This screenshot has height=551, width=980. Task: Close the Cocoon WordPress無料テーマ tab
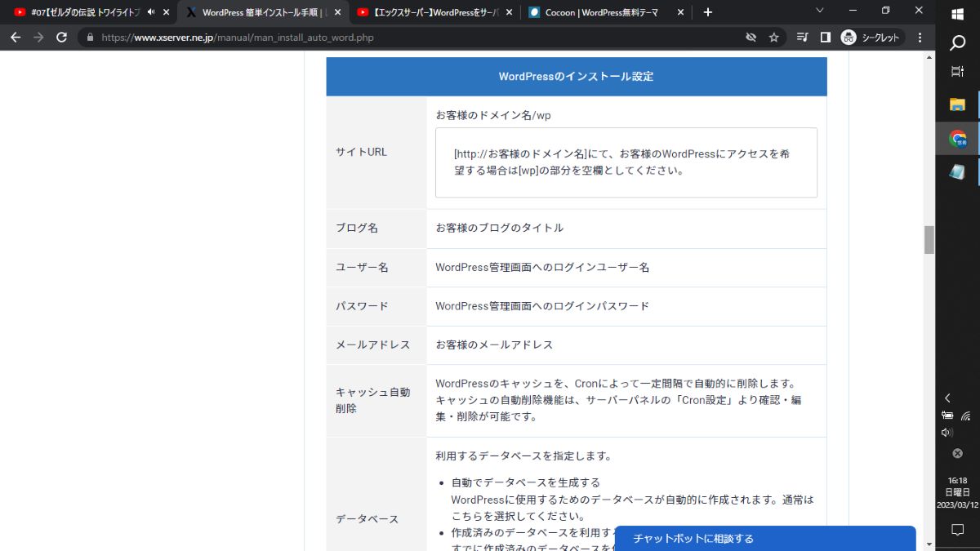pos(681,12)
